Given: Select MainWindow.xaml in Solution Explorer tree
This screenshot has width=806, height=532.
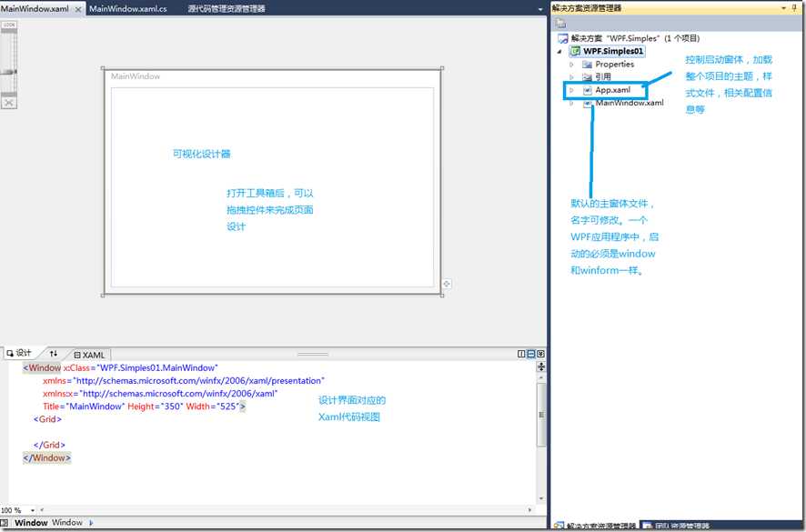Looking at the screenshot, I should [x=630, y=103].
